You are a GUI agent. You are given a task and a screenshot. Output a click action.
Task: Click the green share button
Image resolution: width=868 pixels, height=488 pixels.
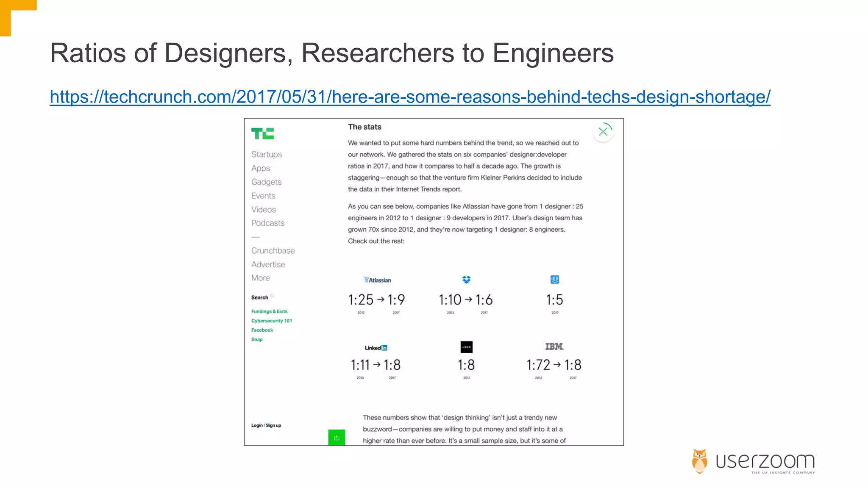pyautogui.click(x=337, y=438)
